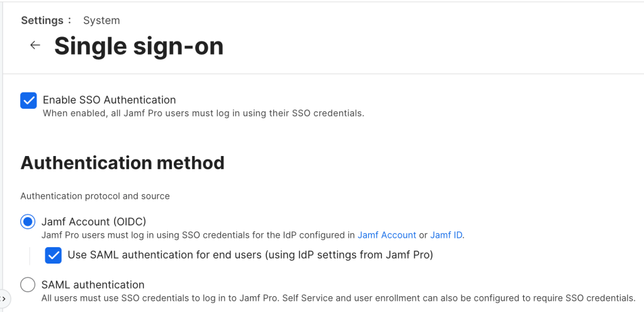Click the Use SAML authentication label text
The height and width of the screenshot is (312, 644).
point(250,255)
